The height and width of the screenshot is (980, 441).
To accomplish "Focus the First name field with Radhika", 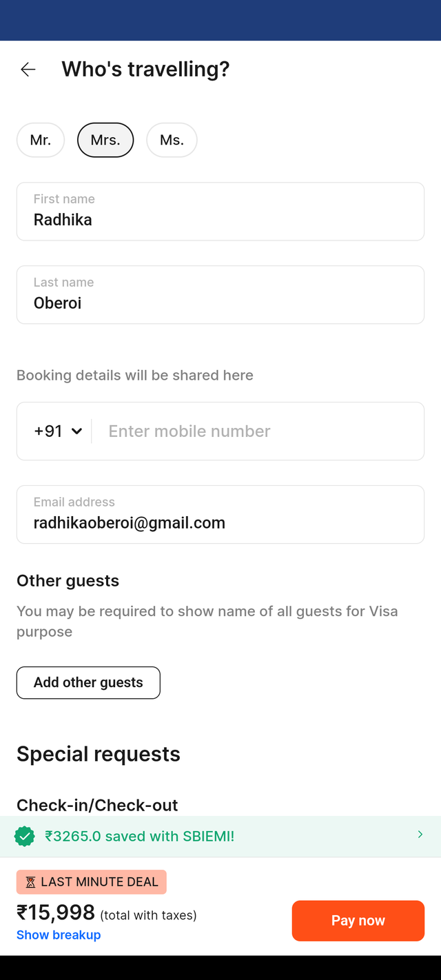I will coord(220,212).
